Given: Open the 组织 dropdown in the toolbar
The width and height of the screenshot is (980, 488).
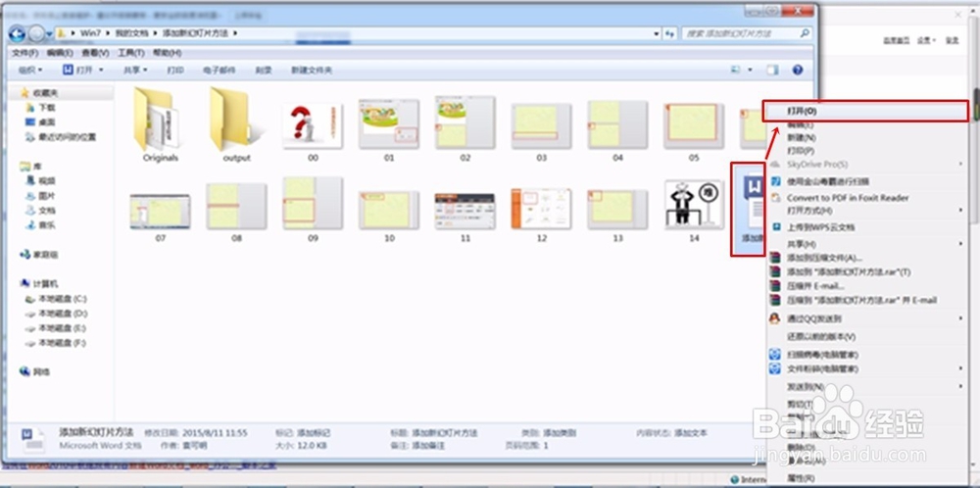Looking at the screenshot, I should click(30, 70).
